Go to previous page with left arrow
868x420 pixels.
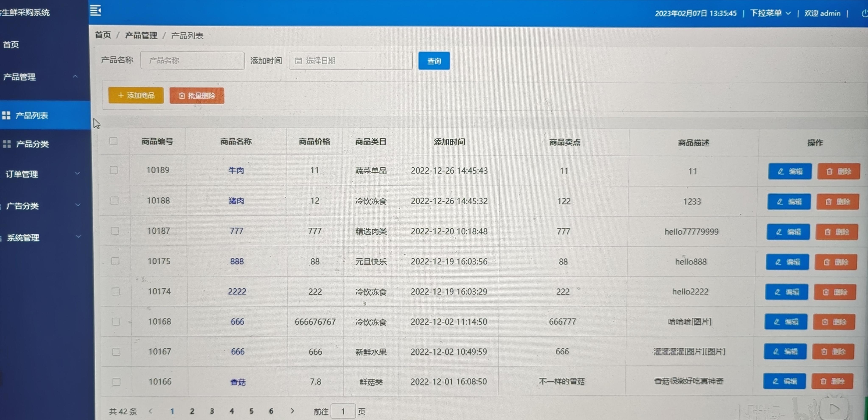tap(151, 411)
